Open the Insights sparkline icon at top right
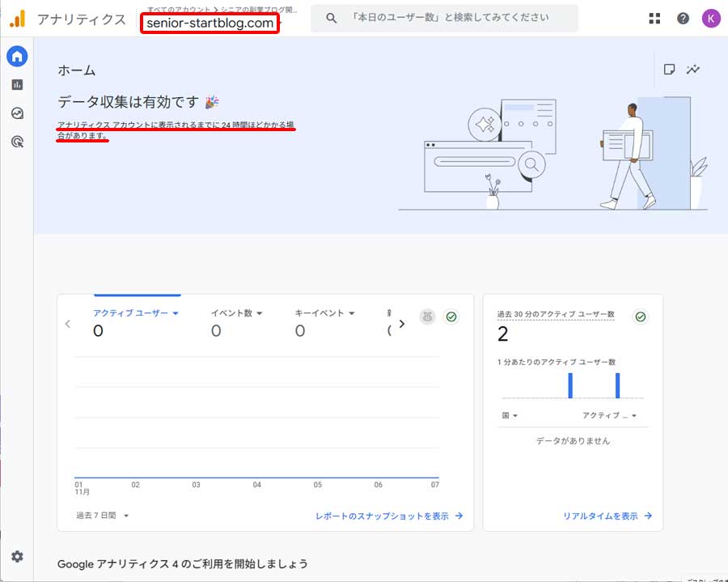 click(693, 70)
